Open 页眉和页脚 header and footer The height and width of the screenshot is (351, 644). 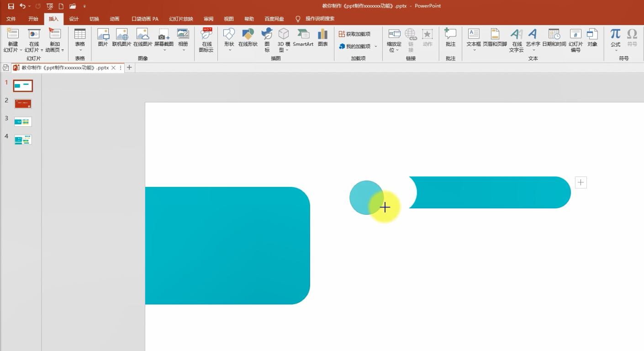pos(495,37)
